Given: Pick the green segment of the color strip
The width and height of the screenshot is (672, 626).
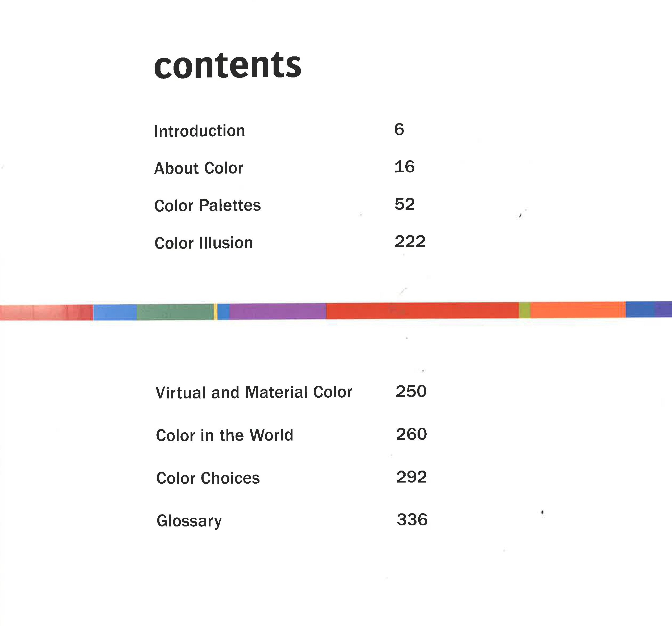Looking at the screenshot, I should [175, 312].
